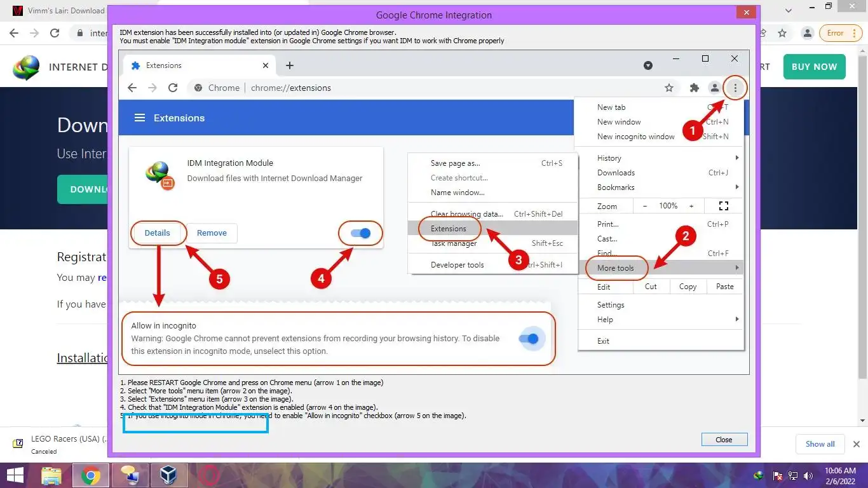Click the plus new-tab button in the illustration

tap(290, 65)
